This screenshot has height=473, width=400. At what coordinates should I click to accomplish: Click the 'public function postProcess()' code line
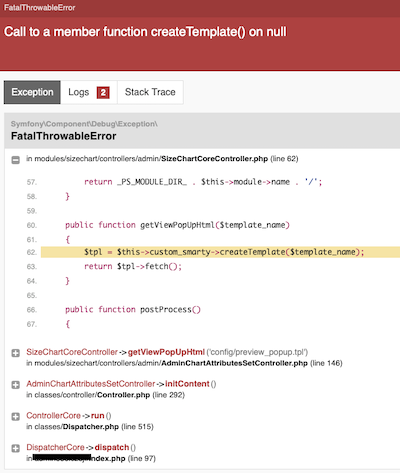tap(133, 310)
